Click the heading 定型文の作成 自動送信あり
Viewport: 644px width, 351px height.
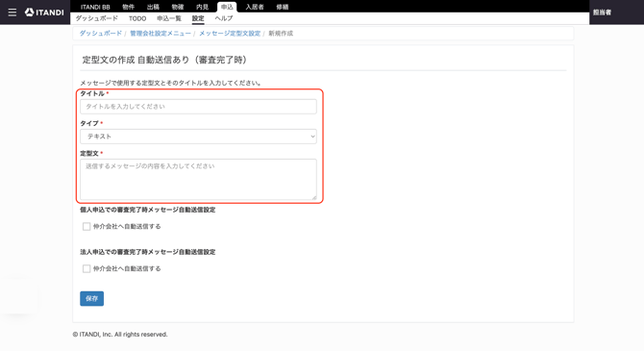[x=164, y=60]
